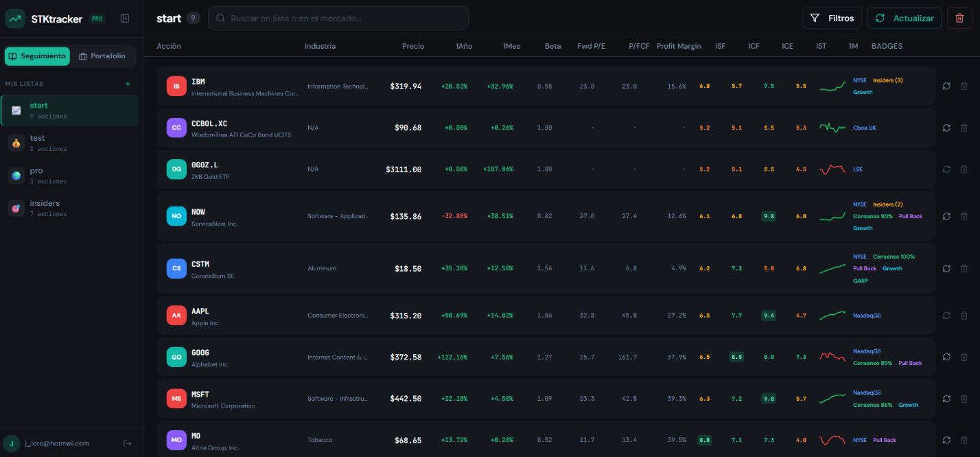Switch to Portafolio tab

tap(102, 56)
